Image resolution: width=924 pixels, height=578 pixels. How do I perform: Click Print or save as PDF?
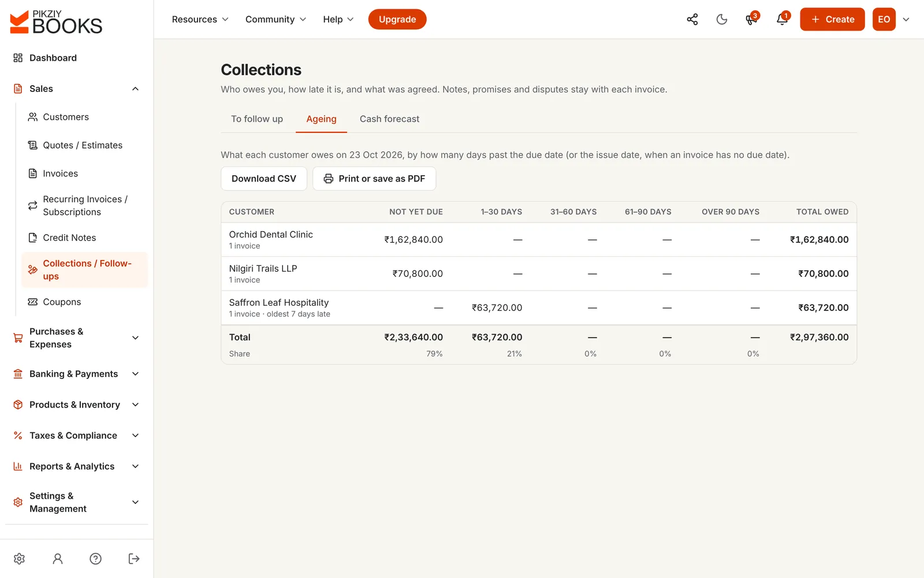click(374, 179)
